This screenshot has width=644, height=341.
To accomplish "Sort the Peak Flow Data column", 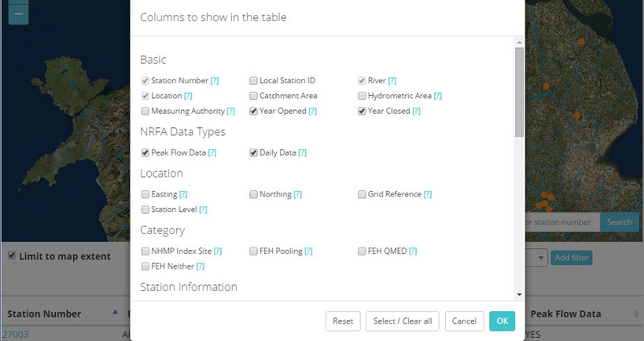I will (637, 314).
